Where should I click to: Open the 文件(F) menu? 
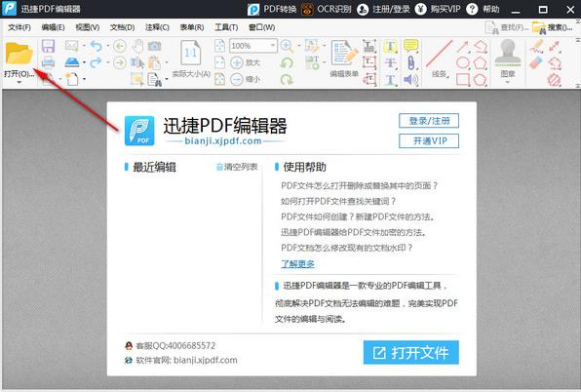tap(19, 27)
